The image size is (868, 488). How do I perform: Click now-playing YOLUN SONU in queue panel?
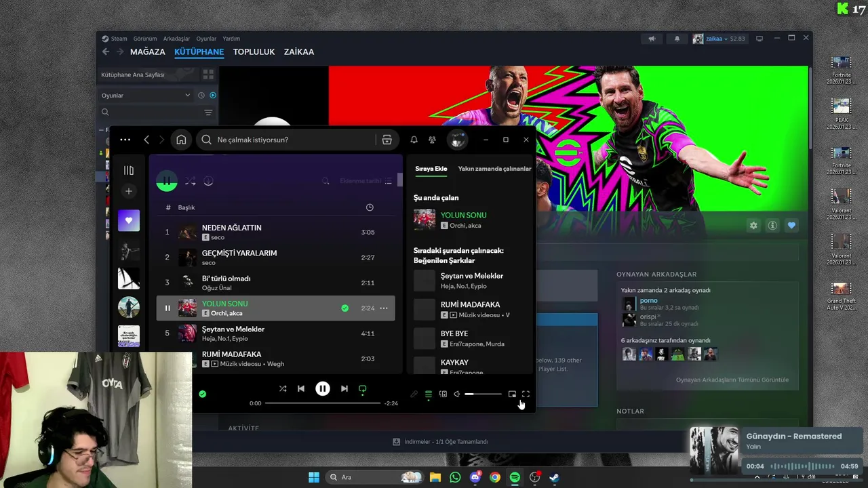click(463, 215)
